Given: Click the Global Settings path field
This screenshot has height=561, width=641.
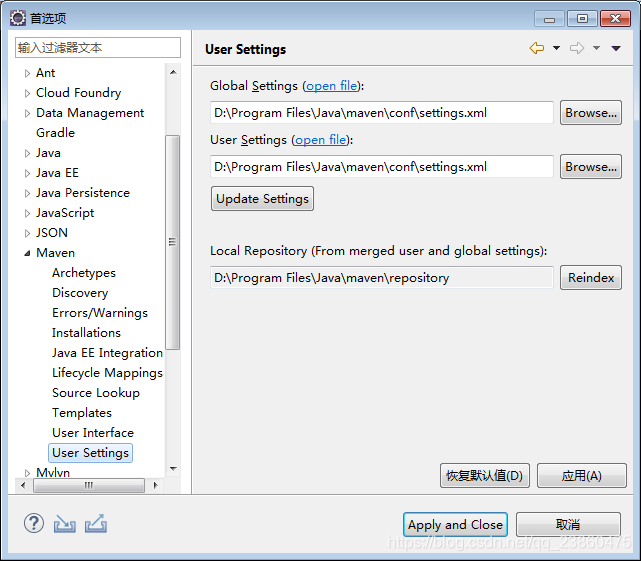Looking at the screenshot, I should [x=382, y=112].
